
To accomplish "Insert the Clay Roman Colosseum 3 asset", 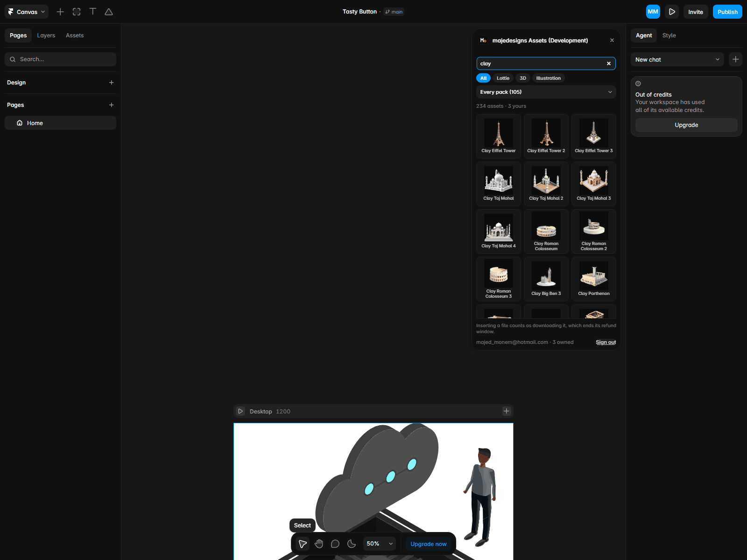I will pyautogui.click(x=499, y=279).
